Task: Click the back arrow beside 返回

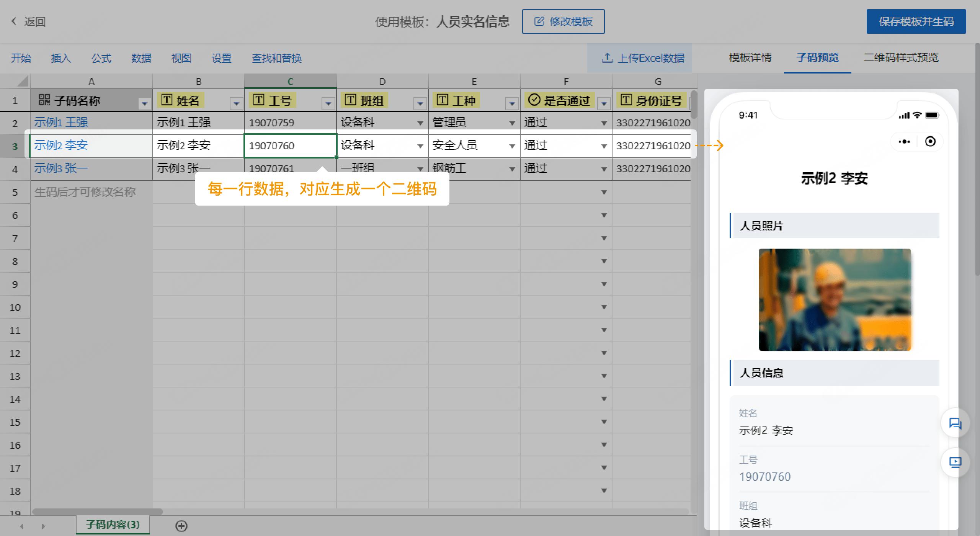Action: (14, 21)
